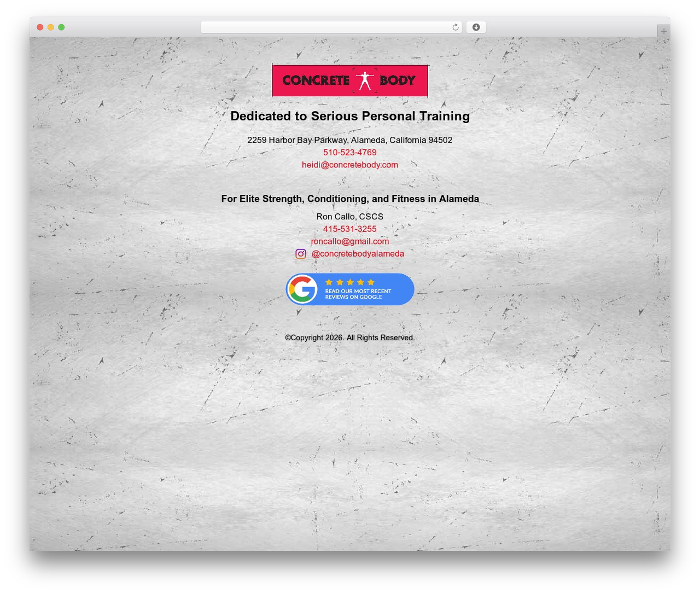Click the browser reload icon

(456, 27)
